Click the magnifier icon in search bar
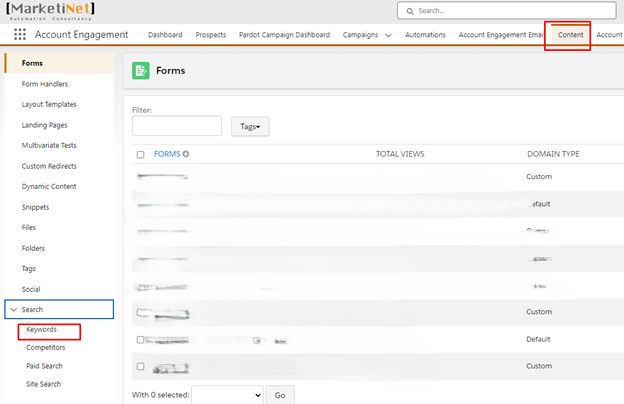 (410, 11)
